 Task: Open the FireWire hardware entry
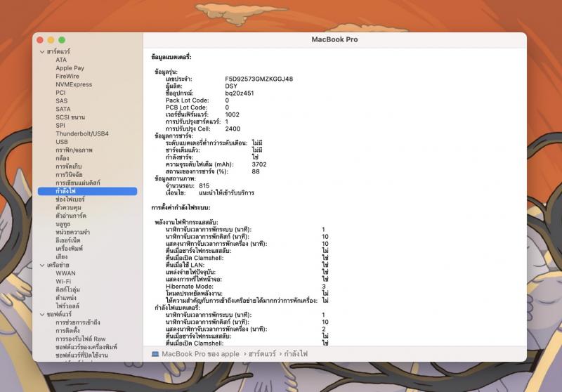(x=67, y=77)
